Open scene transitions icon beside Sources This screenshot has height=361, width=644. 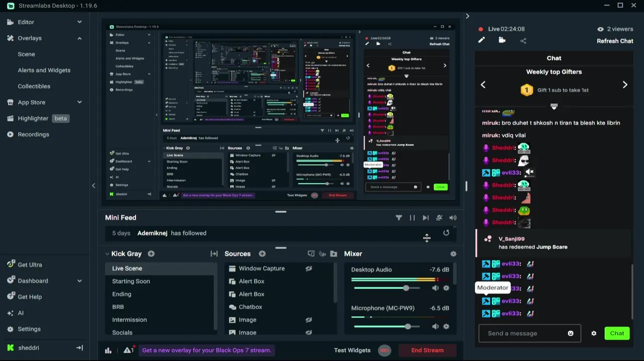[214, 254]
